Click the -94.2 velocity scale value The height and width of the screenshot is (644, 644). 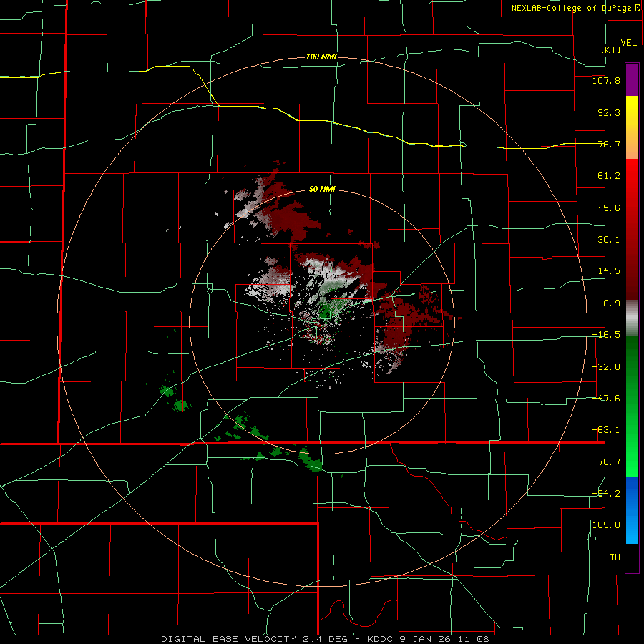[x=606, y=494]
